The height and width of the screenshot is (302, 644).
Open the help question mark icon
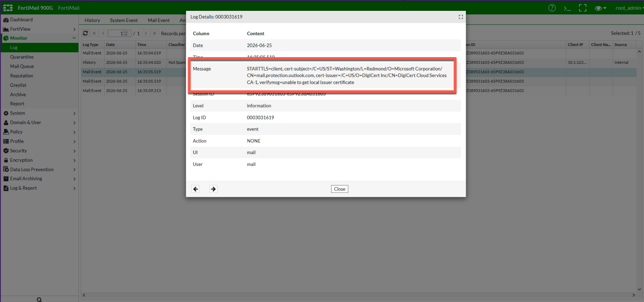click(552, 8)
